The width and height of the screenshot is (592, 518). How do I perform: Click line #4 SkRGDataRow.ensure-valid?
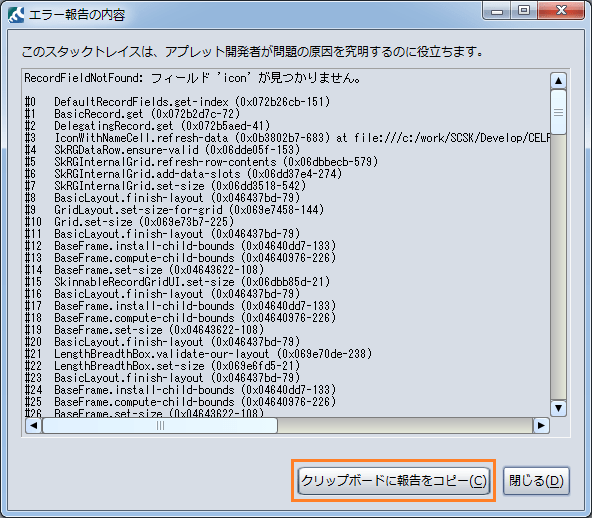pyautogui.click(x=162, y=150)
